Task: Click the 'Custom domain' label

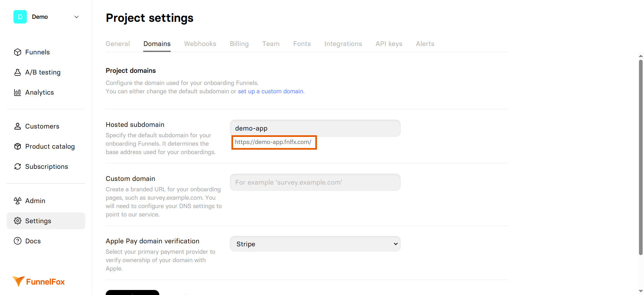Action: (x=130, y=179)
